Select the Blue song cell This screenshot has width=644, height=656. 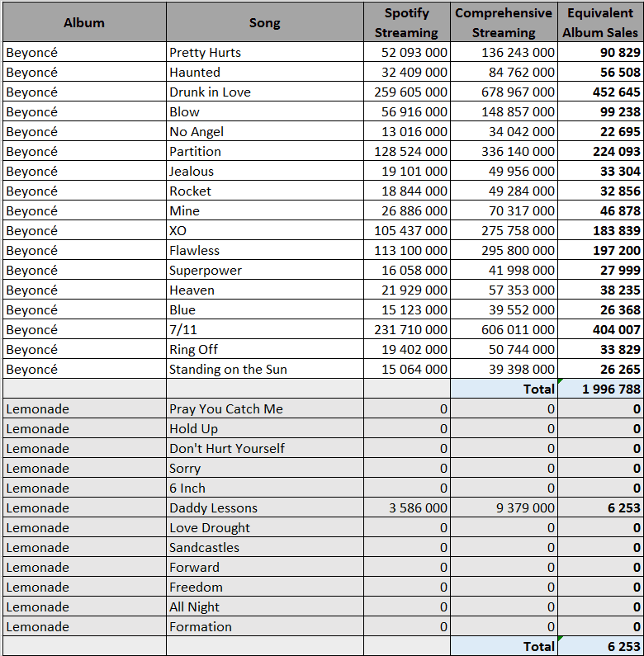265,309
